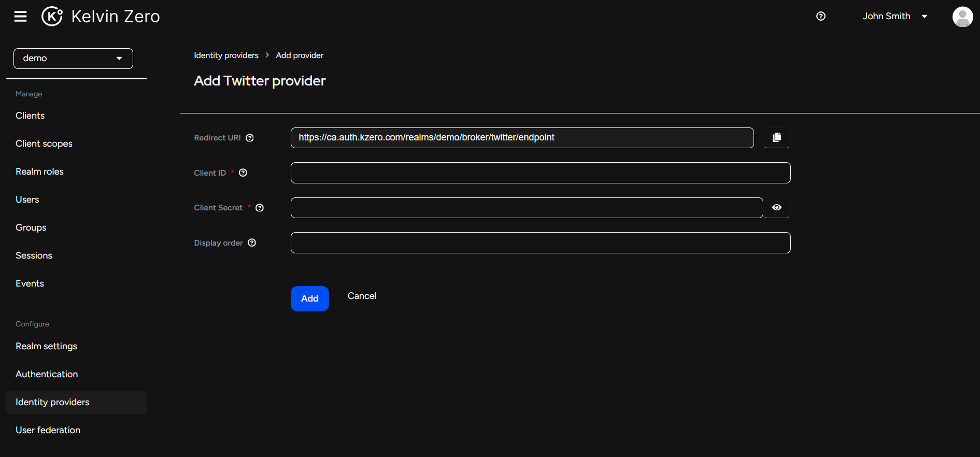Toggle Client Secret visibility eye

(777, 208)
